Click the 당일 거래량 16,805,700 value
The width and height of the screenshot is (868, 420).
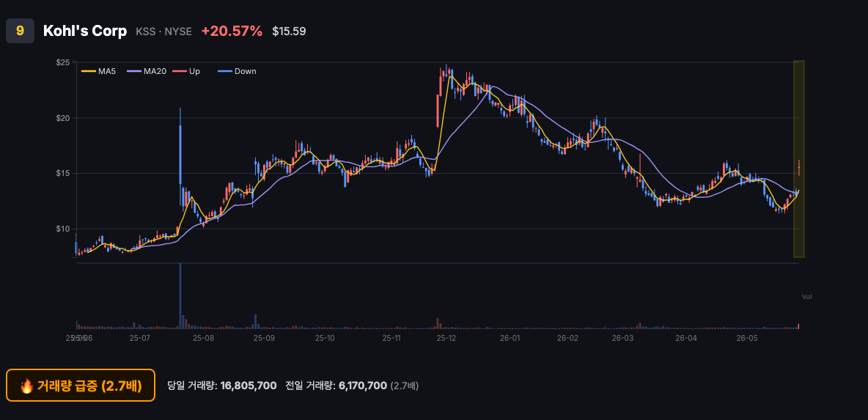pyautogui.click(x=249, y=385)
